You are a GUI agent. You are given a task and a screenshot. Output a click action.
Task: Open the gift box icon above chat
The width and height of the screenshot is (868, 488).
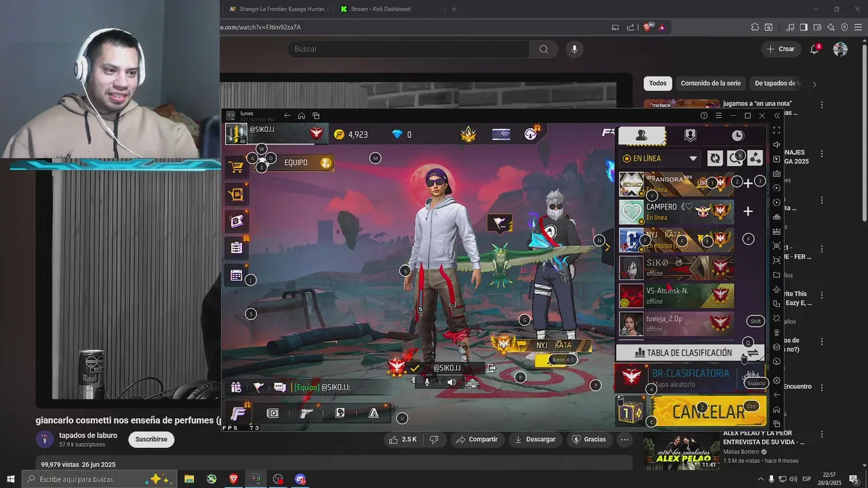(x=236, y=387)
